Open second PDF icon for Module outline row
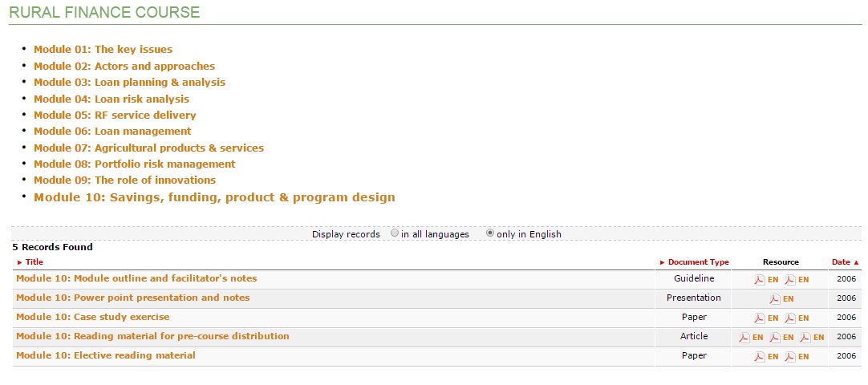 pyautogui.click(x=789, y=280)
